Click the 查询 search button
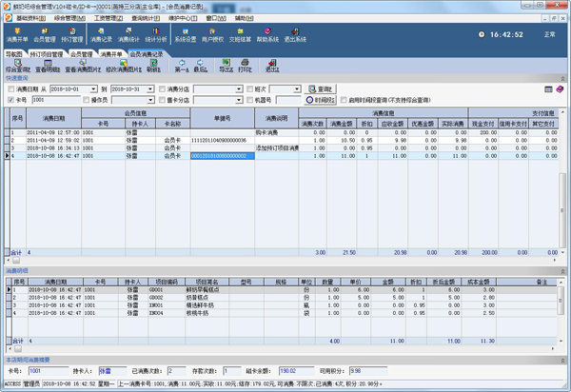The image size is (571, 392). (321, 88)
